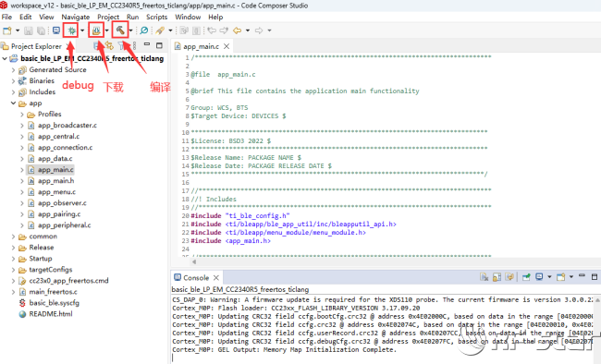Expand the Profiles folder
The width and height of the screenshot is (601, 364).
[x=22, y=115]
